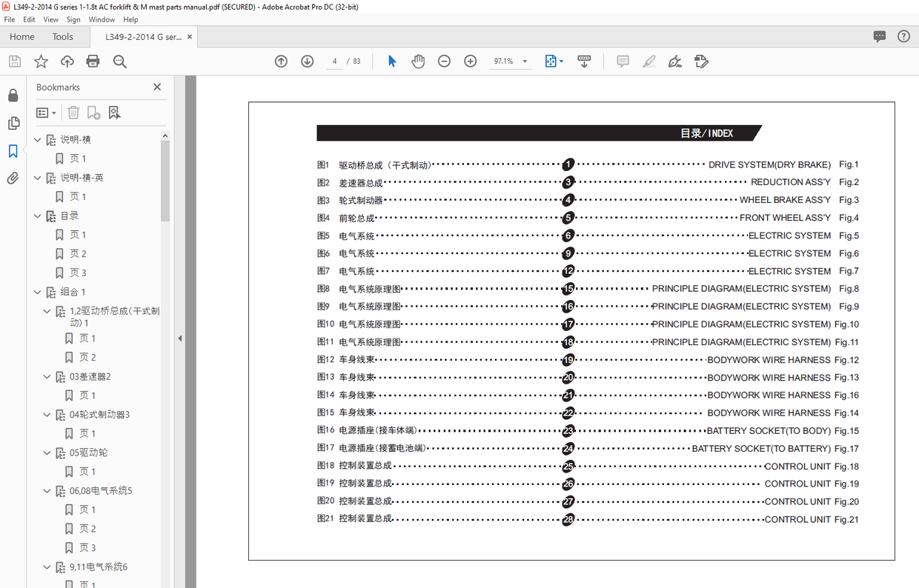The image size is (919, 588).
Task: Click the Add comment sticky note icon
Action: [x=623, y=61]
